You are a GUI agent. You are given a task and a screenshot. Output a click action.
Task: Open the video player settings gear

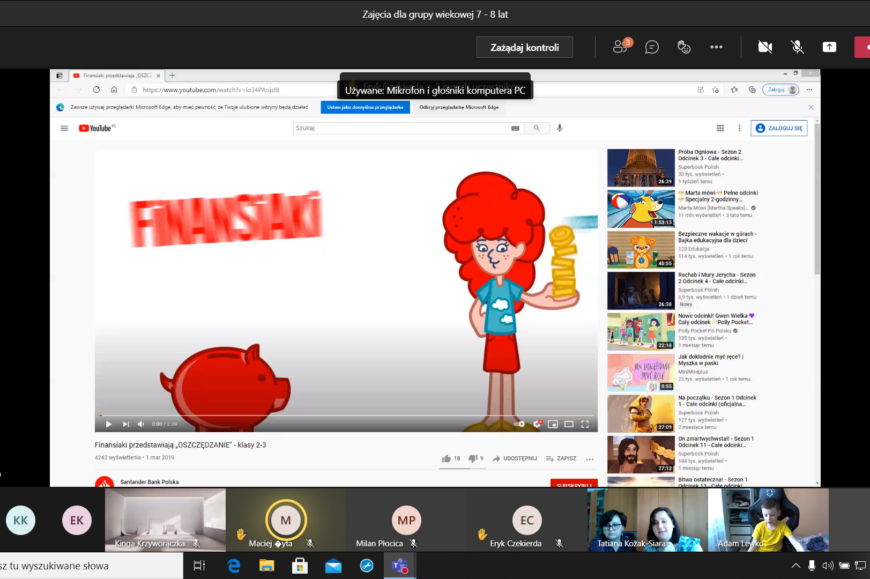click(x=537, y=424)
